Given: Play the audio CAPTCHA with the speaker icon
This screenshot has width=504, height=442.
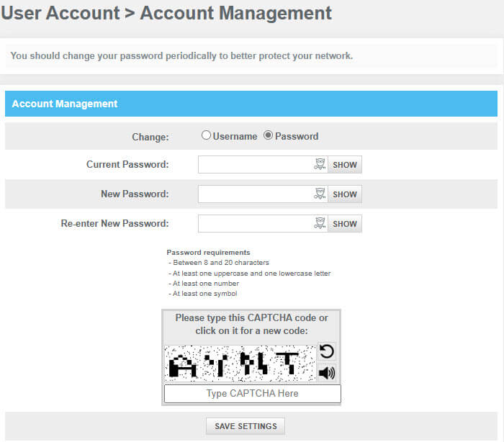Looking at the screenshot, I should (x=327, y=373).
